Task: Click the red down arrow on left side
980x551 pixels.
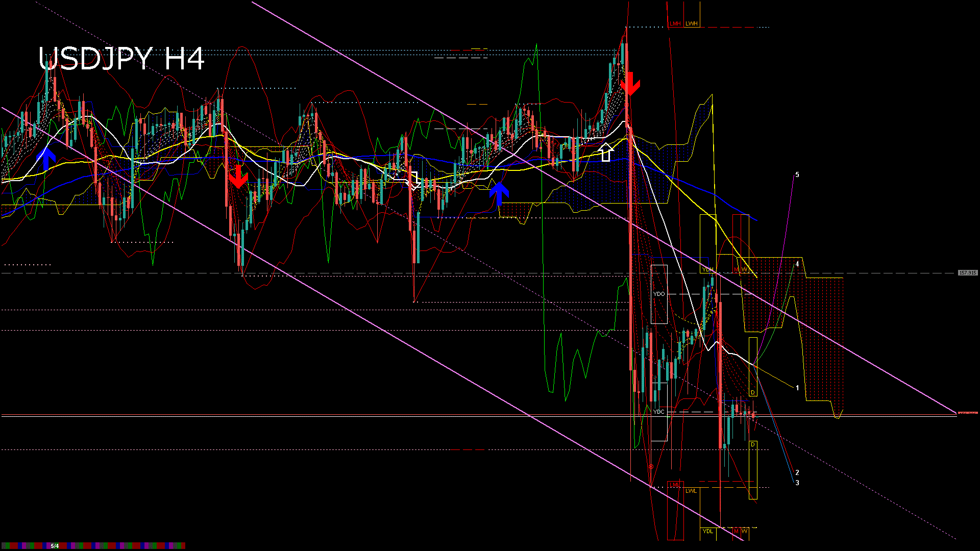Action: pos(237,176)
